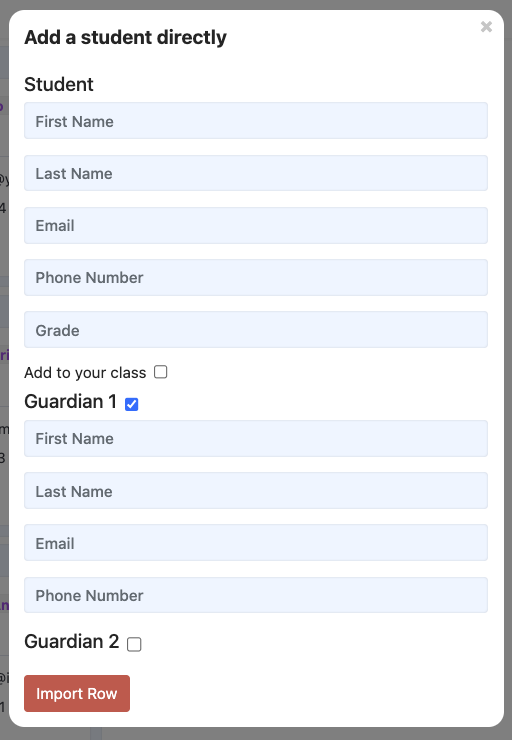
Task: Focus the Student Last Name field
Action: 256,173
